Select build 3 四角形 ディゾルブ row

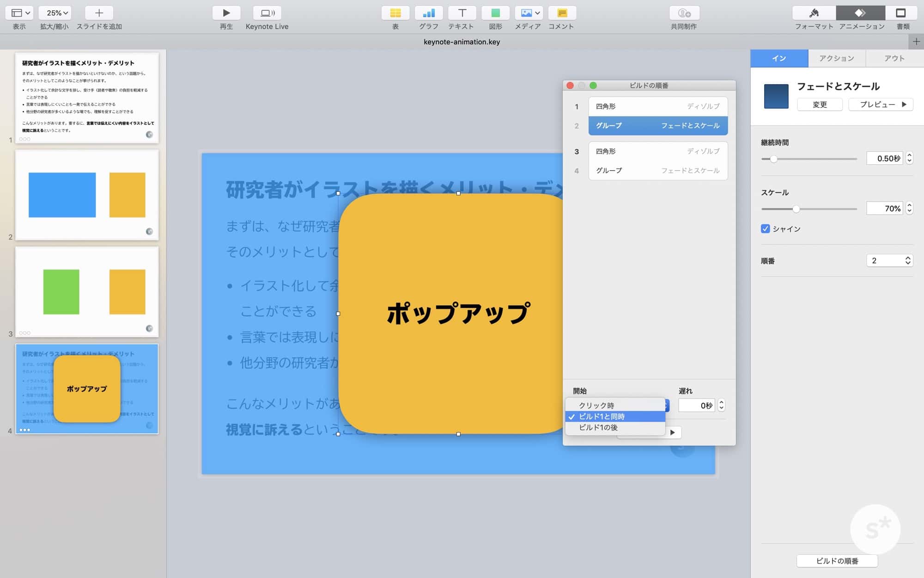coord(658,151)
